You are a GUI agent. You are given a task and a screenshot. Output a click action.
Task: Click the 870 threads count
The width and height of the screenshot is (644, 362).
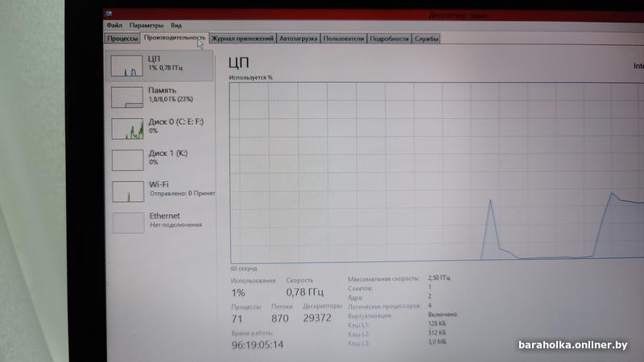click(279, 318)
